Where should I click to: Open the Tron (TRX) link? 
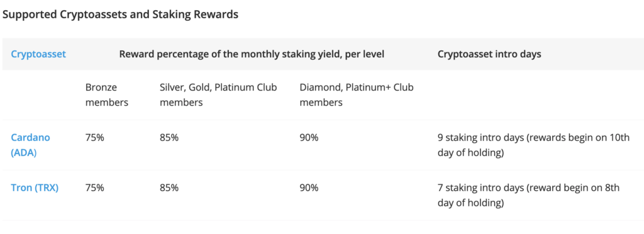tap(35, 188)
